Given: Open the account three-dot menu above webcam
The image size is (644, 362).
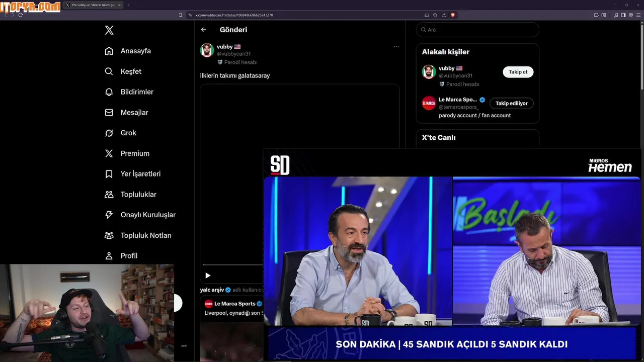Looking at the screenshot, I should pos(184,346).
